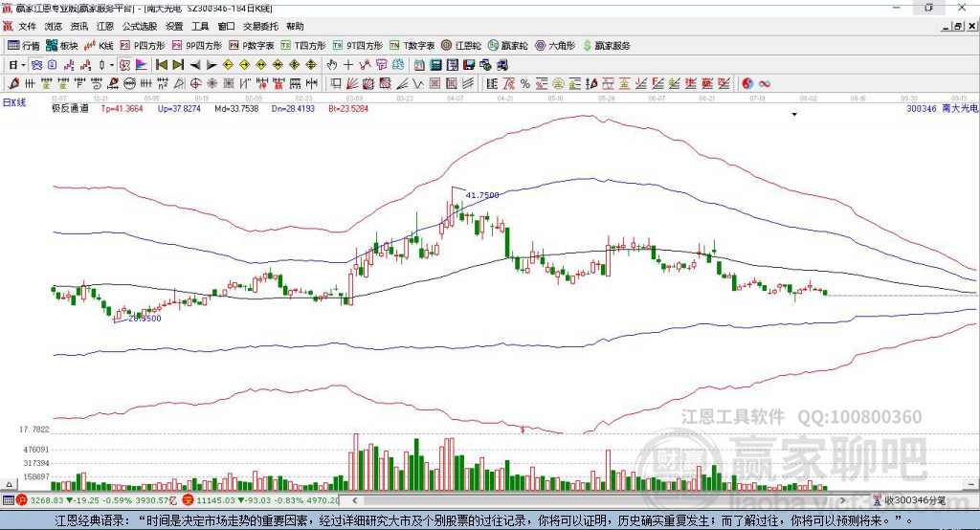The image size is (980, 530).
Task: Open the 六角形 hexagon tool
Action: (555, 46)
